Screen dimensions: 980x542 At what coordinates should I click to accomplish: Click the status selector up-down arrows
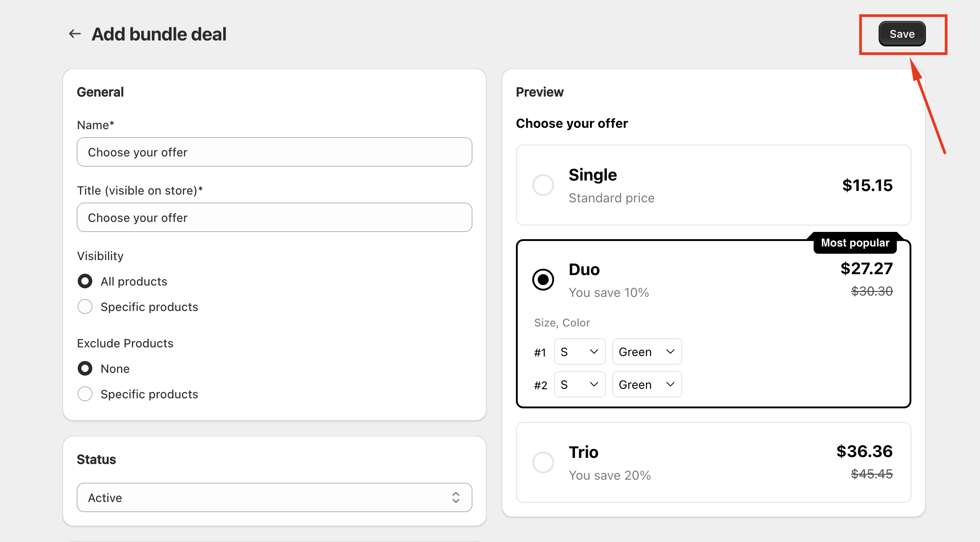455,497
